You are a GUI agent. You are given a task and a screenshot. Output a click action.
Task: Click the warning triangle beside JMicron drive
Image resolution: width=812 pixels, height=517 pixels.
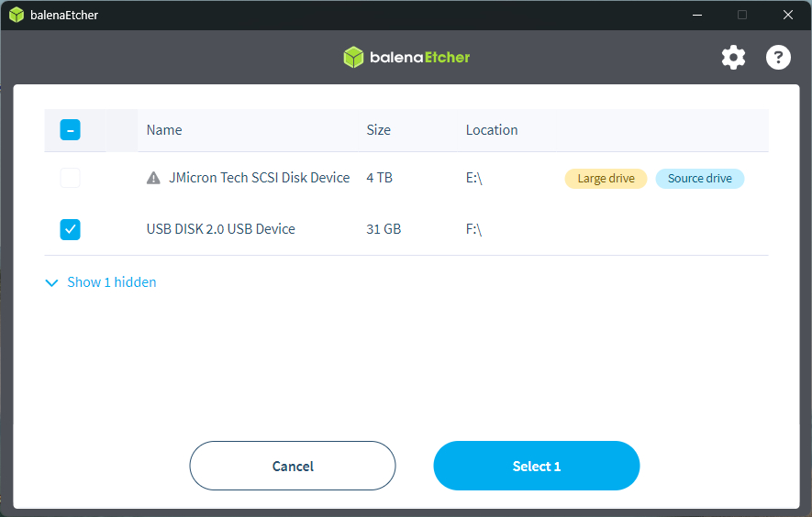coord(153,179)
